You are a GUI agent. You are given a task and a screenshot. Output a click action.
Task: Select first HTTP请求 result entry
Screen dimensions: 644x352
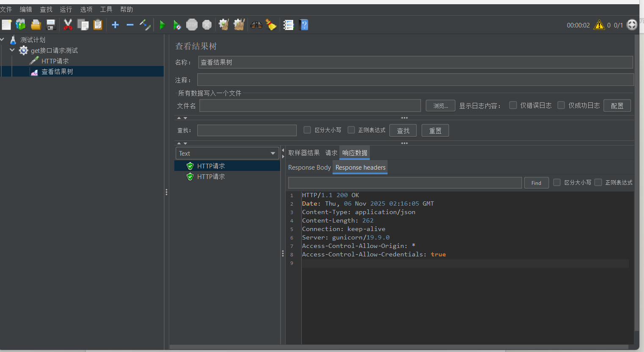[x=227, y=166]
